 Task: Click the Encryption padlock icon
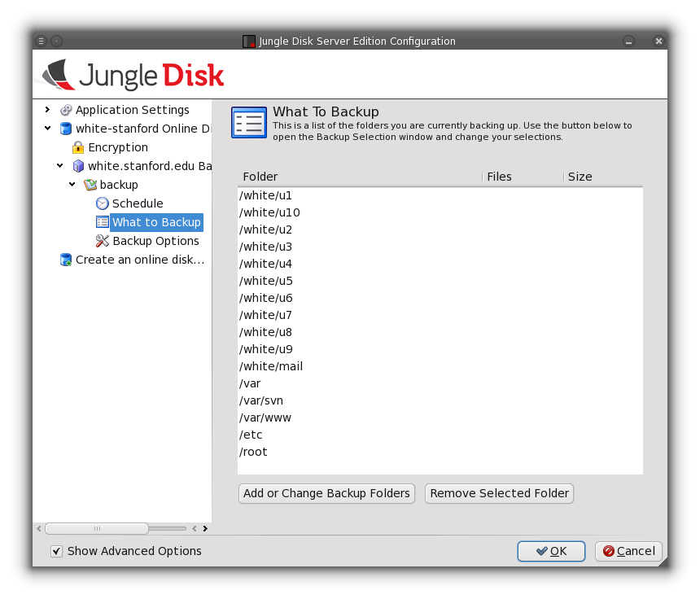[78, 147]
